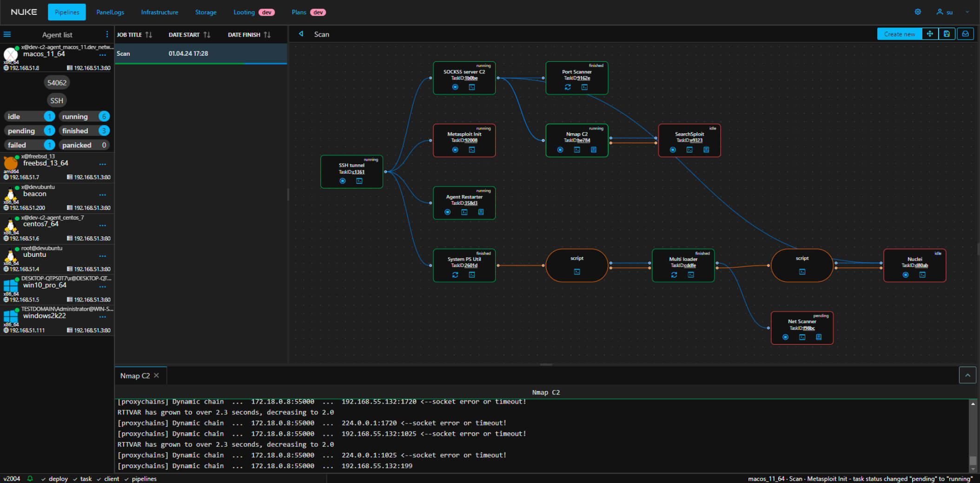This screenshot has width=980, height=483.
Task: Click the Create new button
Action: click(x=900, y=34)
